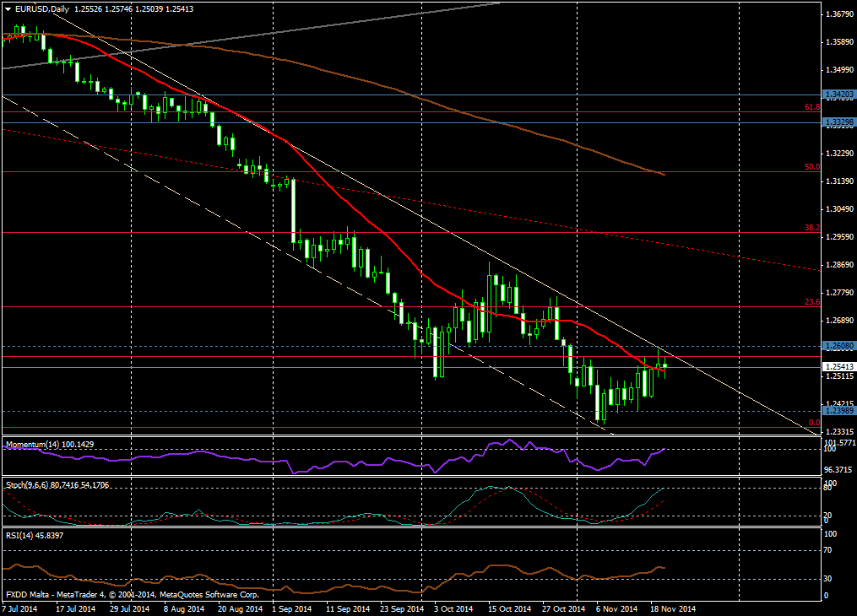This screenshot has width=857, height=616.
Task: Click the right end of the brown moving average
Action: [664, 175]
